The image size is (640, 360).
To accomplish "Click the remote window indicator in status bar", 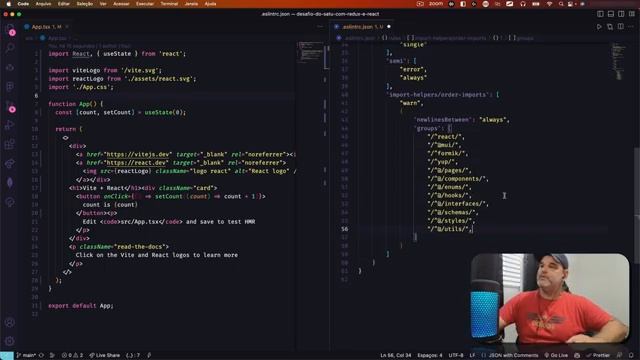I will pos(7,355).
